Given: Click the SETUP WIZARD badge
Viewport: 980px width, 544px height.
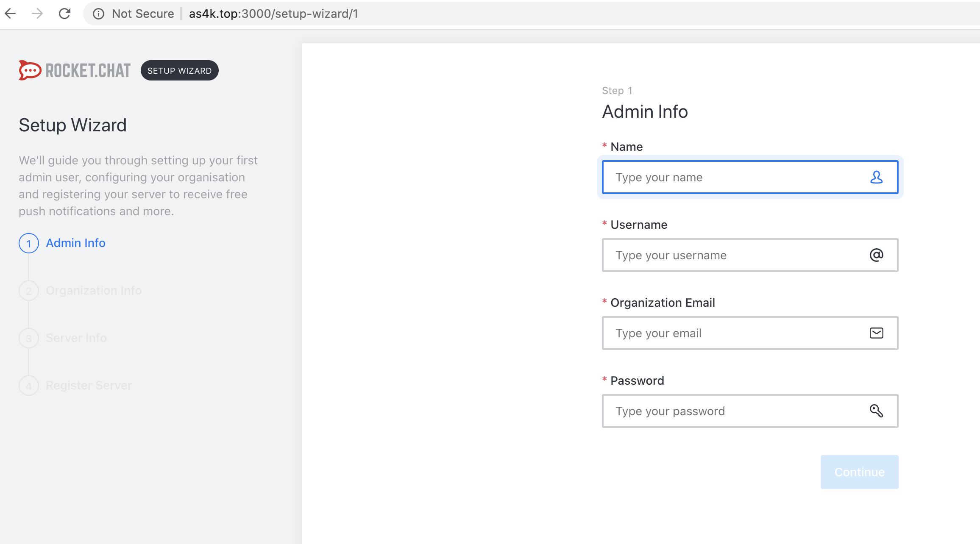Looking at the screenshot, I should [179, 70].
